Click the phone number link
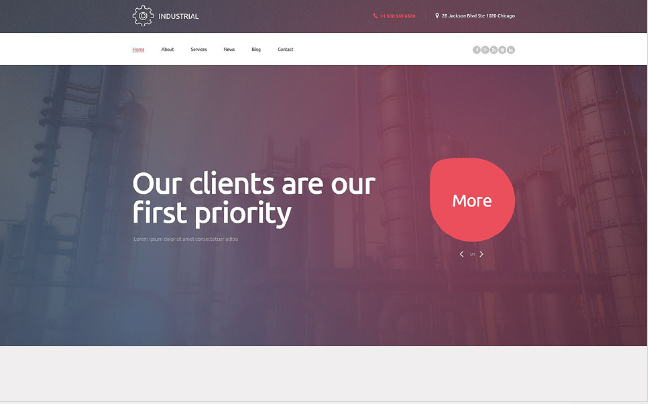This screenshot has height=404, width=648. pos(398,16)
